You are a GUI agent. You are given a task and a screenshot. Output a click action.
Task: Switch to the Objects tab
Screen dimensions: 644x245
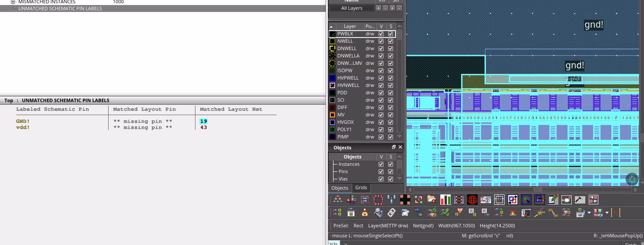(340, 188)
